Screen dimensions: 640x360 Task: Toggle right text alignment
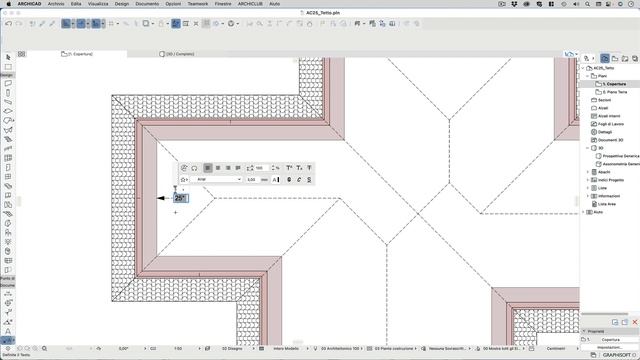point(228,168)
